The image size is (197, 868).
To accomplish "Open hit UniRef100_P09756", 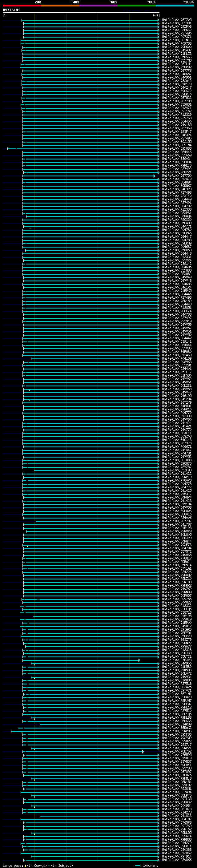I will click(x=177, y=43).
